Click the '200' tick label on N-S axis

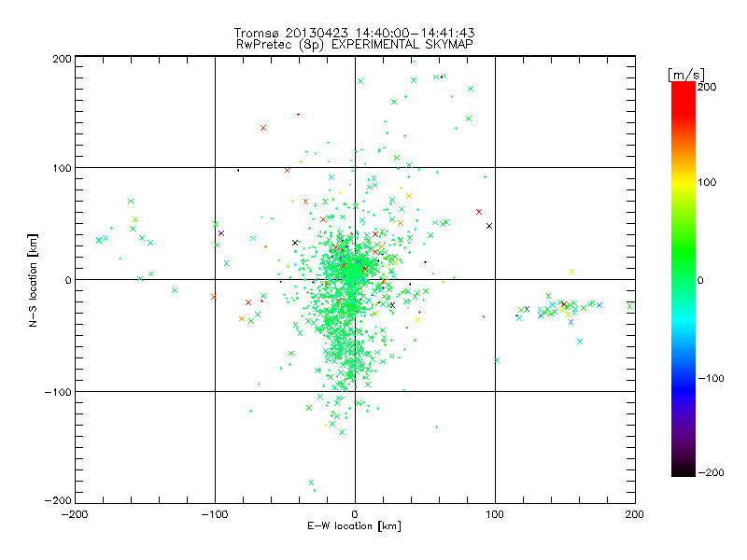click(62, 59)
